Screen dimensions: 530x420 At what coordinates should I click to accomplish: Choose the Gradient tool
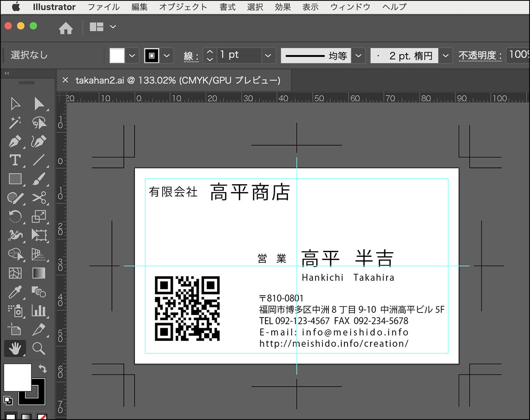39,273
